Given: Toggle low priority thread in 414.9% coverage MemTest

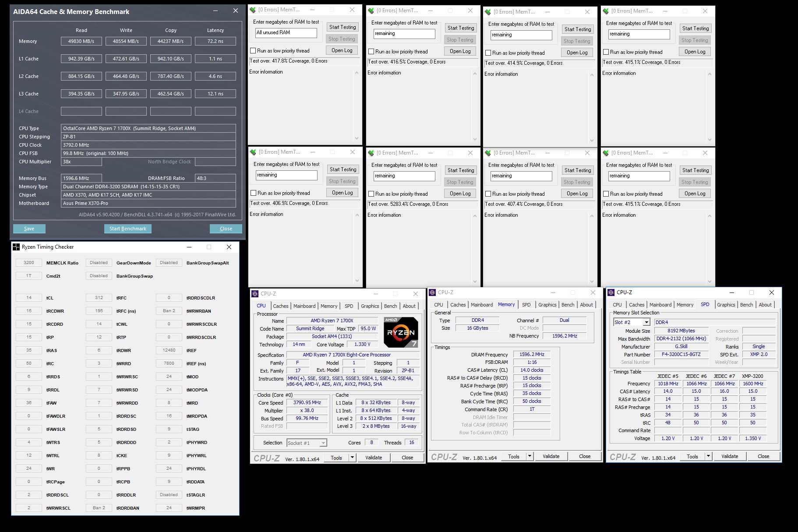Looking at the screenshot, I should pyautogui.click(x=488, y=53).
